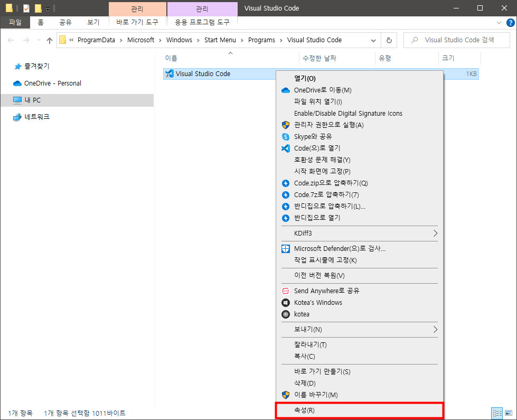The width and height of the screenshot is (517, 420).
Task: Expand the KDiff3 submenu
Action: (435, 234)
